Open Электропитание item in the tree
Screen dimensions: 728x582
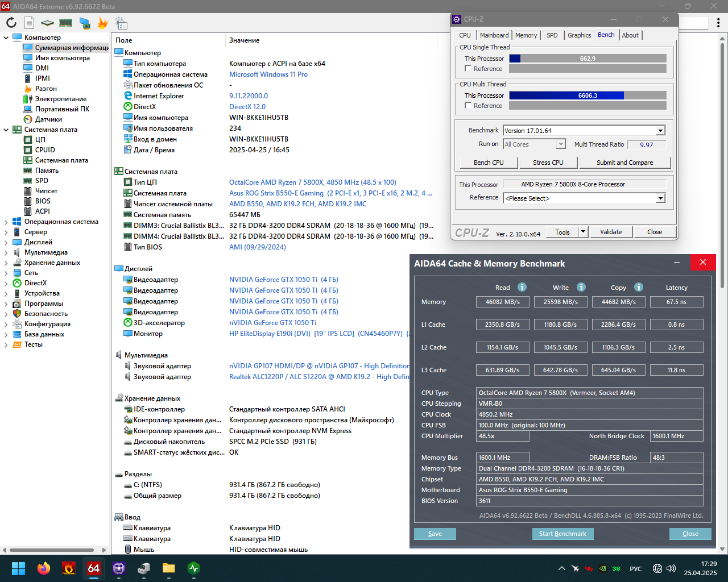pos(61,99)
